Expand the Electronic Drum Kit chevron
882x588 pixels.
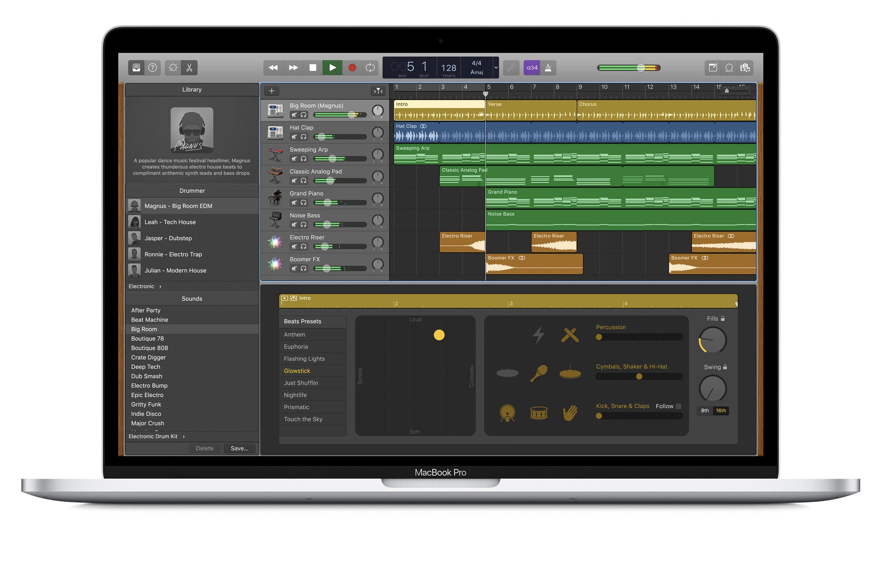click(184, 436)
